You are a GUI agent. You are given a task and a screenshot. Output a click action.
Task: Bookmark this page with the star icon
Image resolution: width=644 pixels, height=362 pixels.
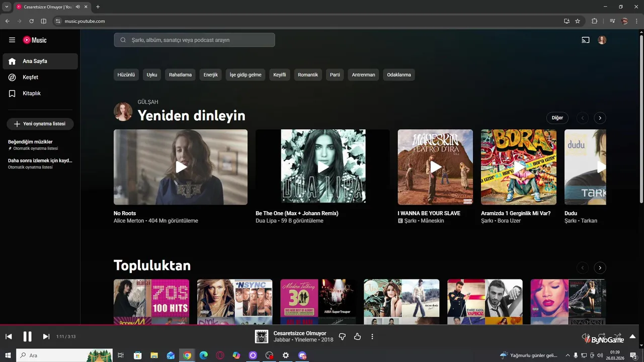coord(578,21)
